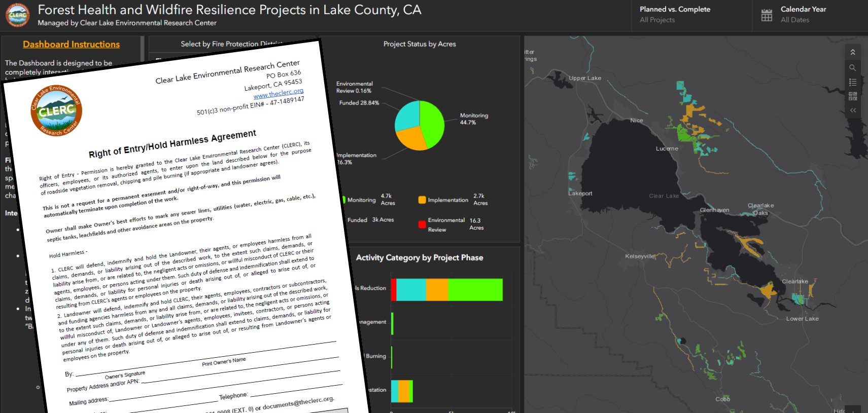868x413 pixels.
Task: Open the Calendar Year All Dates selector
Action: click(803, 15)
